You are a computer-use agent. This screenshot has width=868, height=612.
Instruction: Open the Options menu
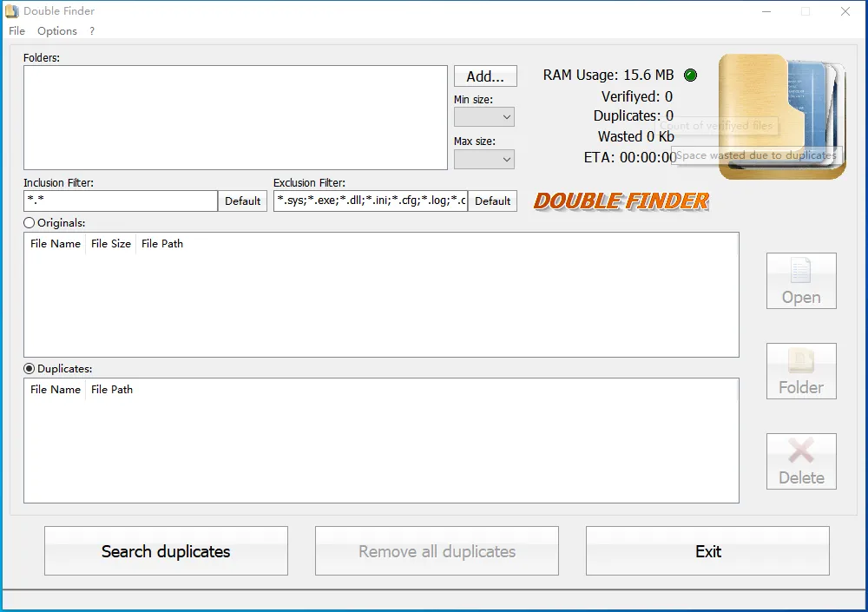pos(57,31)
